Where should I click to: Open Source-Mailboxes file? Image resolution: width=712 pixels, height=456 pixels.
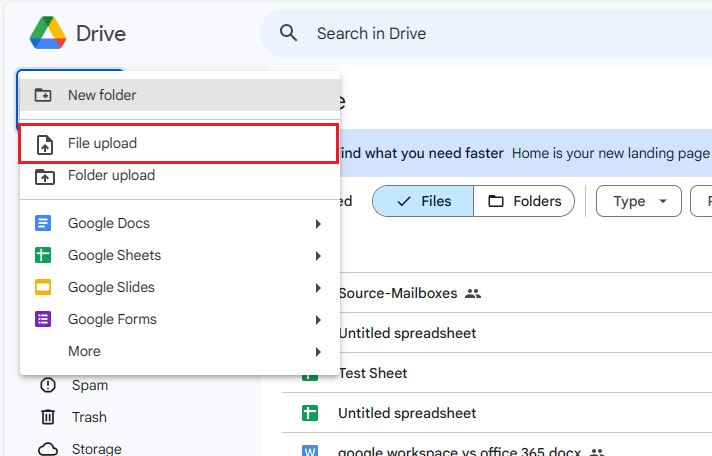click(x=398, y=293)
